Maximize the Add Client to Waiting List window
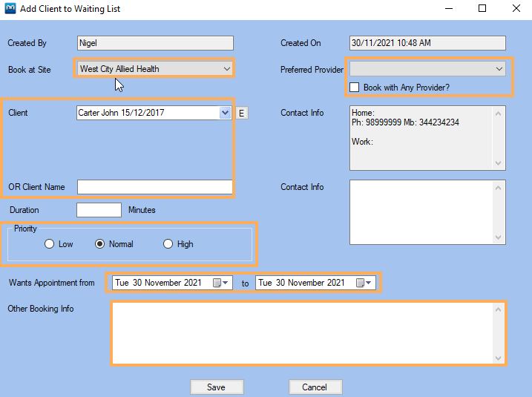The height and width of the screenshot is (397, 532). 482,8
